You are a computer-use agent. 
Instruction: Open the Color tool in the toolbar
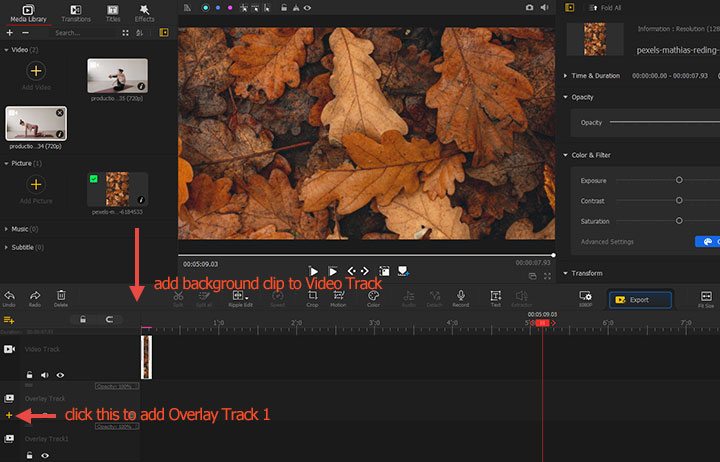pyautogui.click(x=373, y=295)
